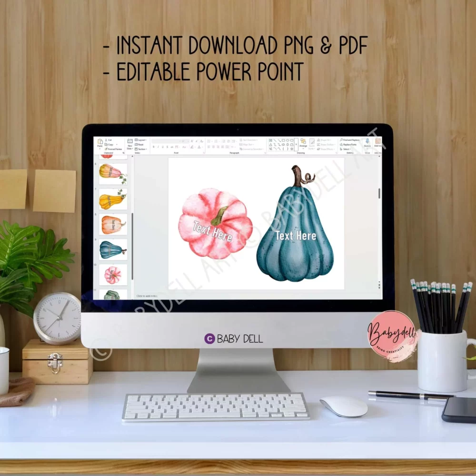
Task: Click the Paste clipboard icon
Action: 100,142
